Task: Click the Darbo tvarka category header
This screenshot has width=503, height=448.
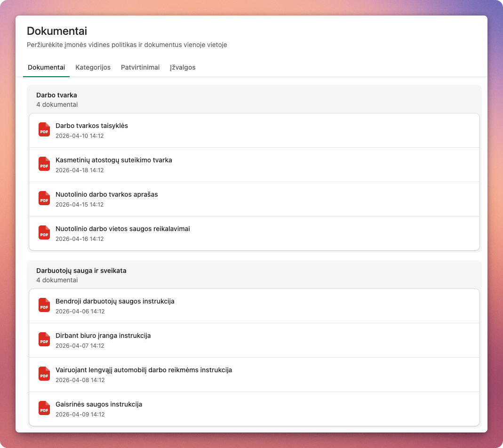Action: [x=57, y=95]
